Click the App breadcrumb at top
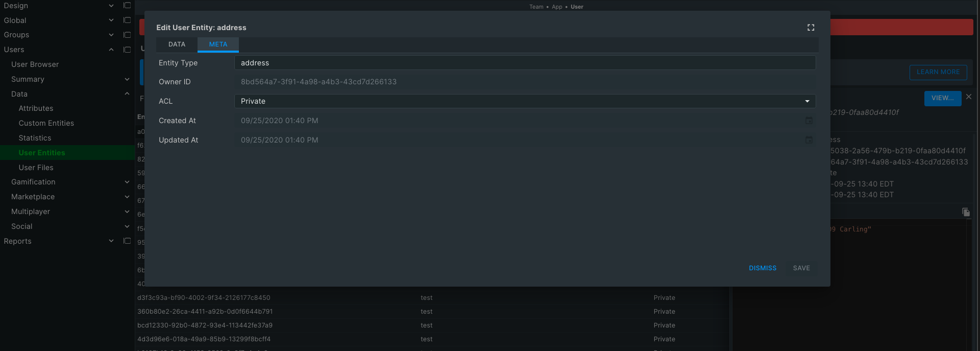Viewport: 980px width, 351px height. click(557, 7)
